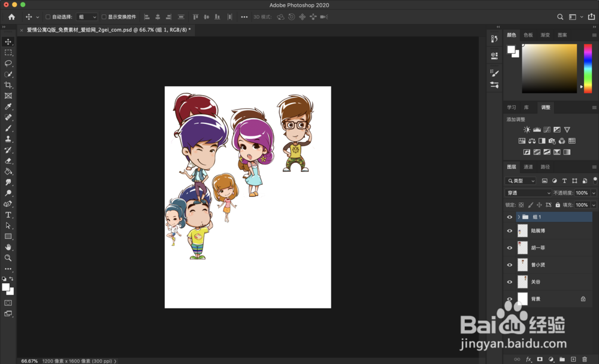Click the more options ellipsis in options bar
This screenshot has height=364, width=599.
tap(244, 17)
